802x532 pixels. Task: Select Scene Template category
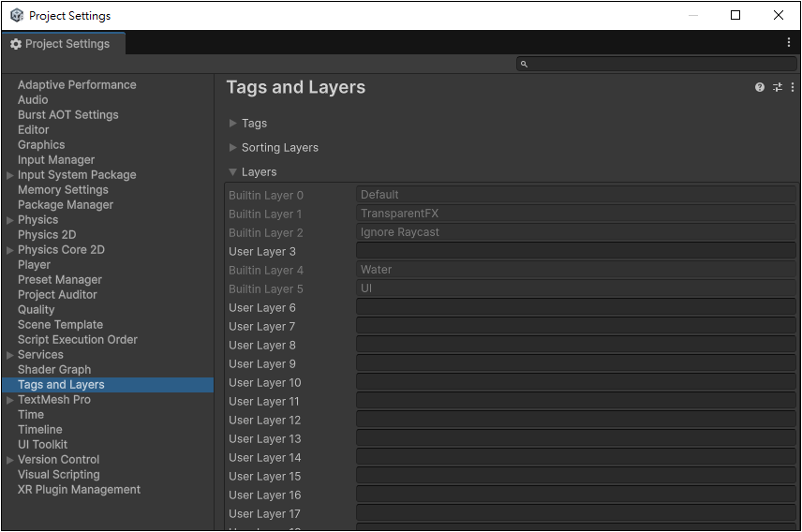tap(60, 325)
